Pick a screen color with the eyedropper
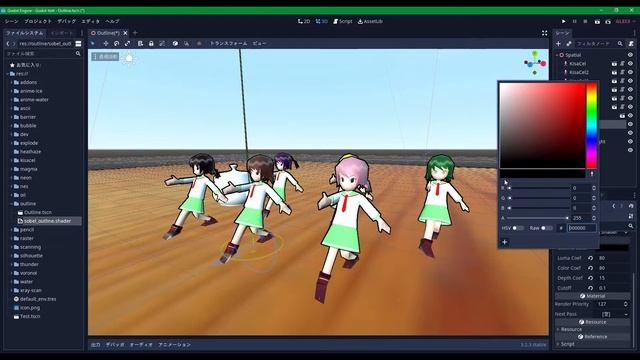Screen dimensions: 640x360 [x=592, y=174]
